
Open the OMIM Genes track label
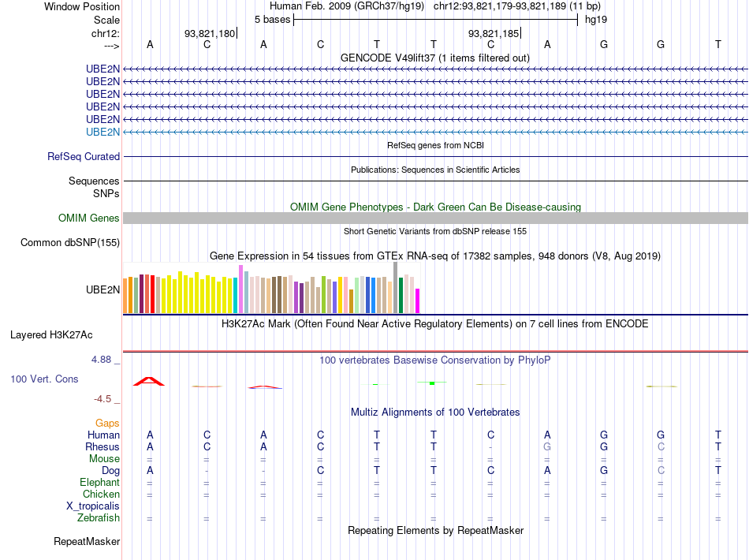89,218
